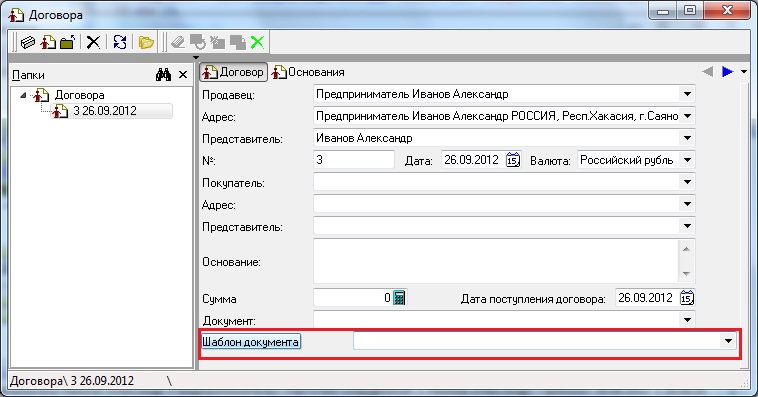
Task: Expand the Покупатель dropdown
Action: click(x=687, y=182)
